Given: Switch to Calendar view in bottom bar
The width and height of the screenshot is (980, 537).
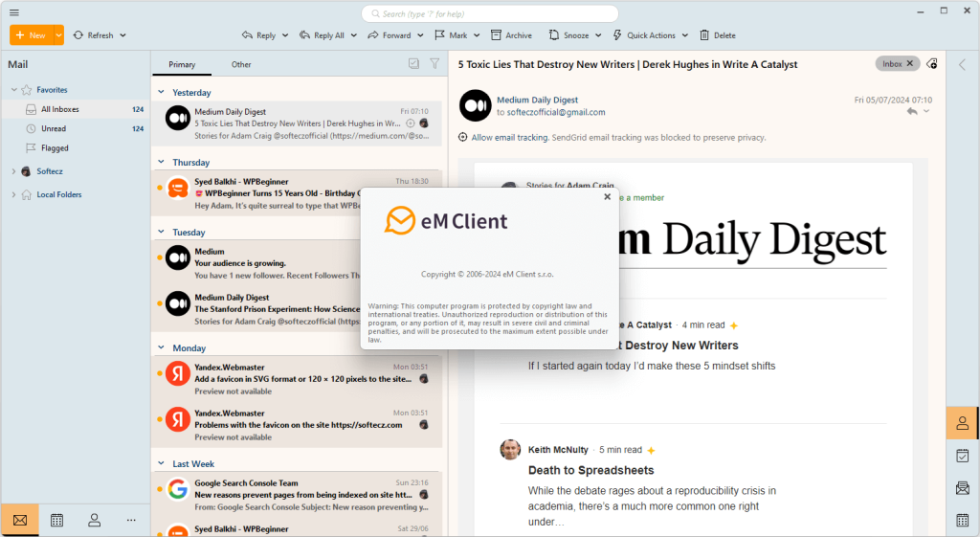Looking at the screenshot, I should point(56,520).
